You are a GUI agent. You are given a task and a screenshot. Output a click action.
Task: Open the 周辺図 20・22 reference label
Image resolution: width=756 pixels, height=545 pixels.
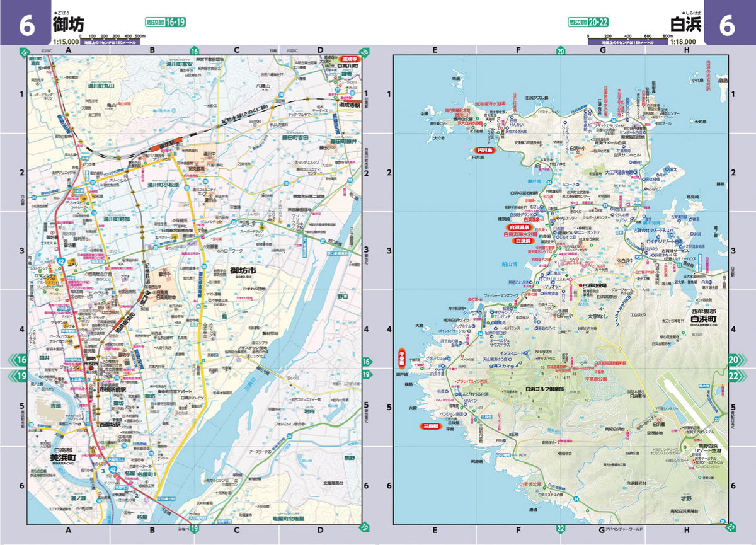click(x=589, y=22)
